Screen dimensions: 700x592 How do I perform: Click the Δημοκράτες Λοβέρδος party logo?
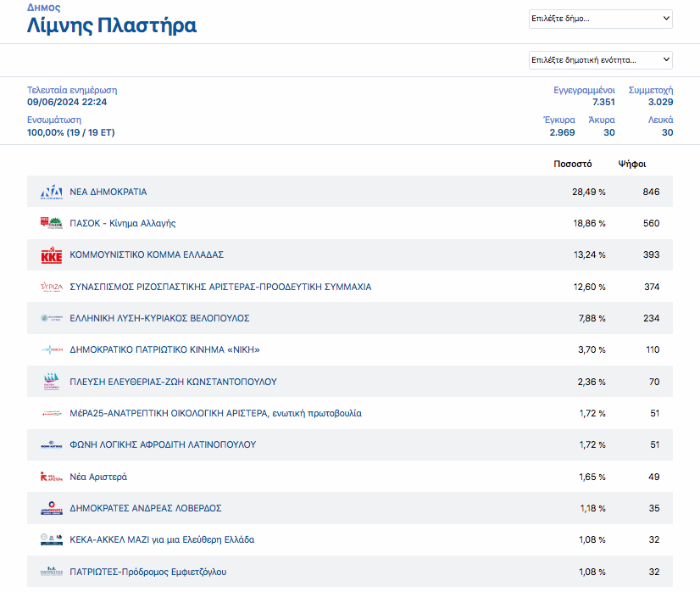[x=52, y=508]
